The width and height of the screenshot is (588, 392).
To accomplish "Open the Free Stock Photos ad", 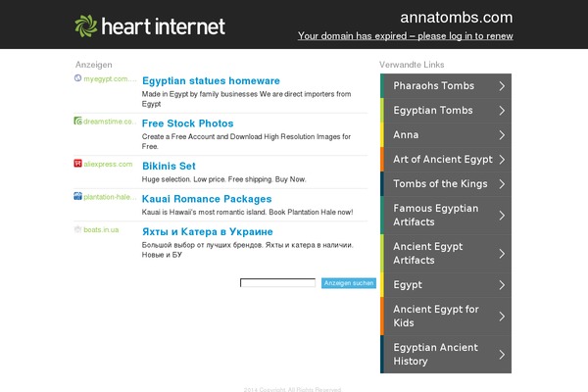I will coord(187,123).
